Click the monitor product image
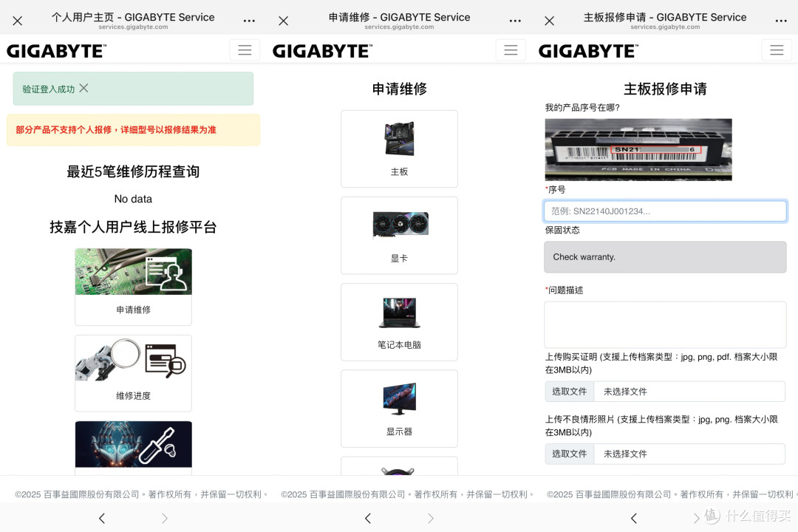This screenshot has height=532, width=798. click(400, 398)
